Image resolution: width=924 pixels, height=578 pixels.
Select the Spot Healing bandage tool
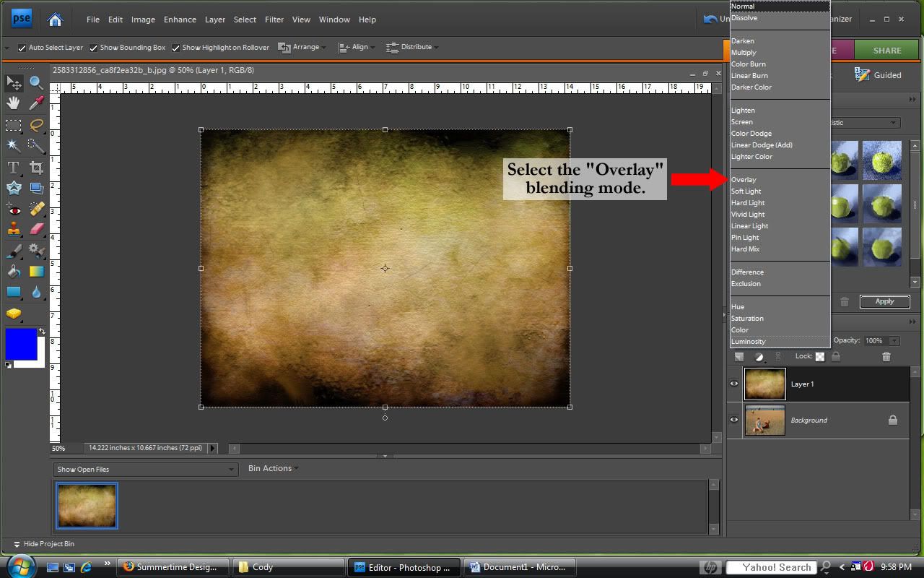click(x=36, y=209)
